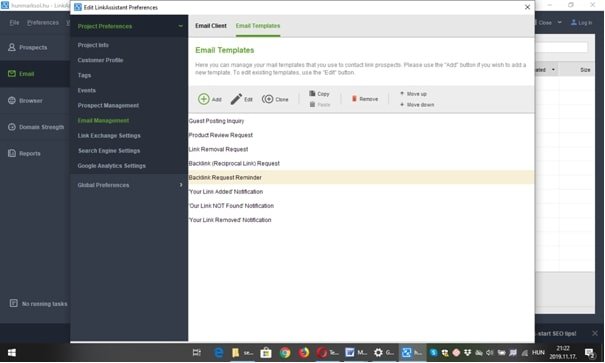Close the Edit LinkAssistant Preferences dialog
This screenshot has height=363, width=605.
pyautogui.click(x=527, y=7)
